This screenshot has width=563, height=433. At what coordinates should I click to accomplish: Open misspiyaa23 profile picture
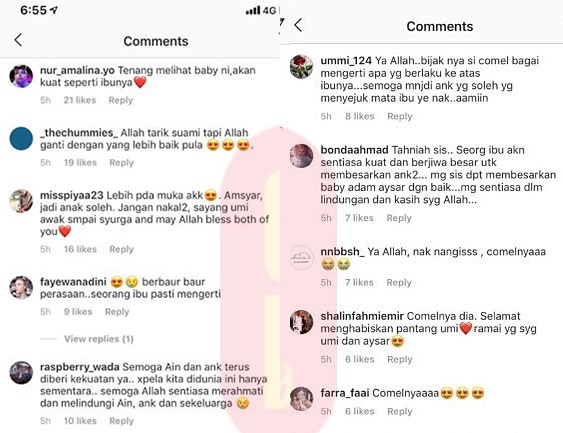(x=21, y=201)
